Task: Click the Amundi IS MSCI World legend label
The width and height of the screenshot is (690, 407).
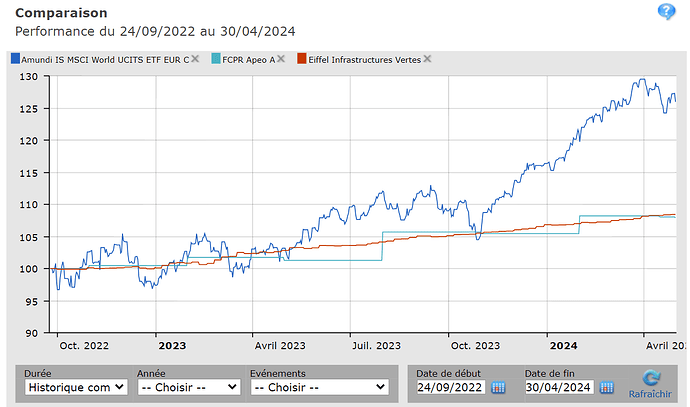Action: (105, 60)
